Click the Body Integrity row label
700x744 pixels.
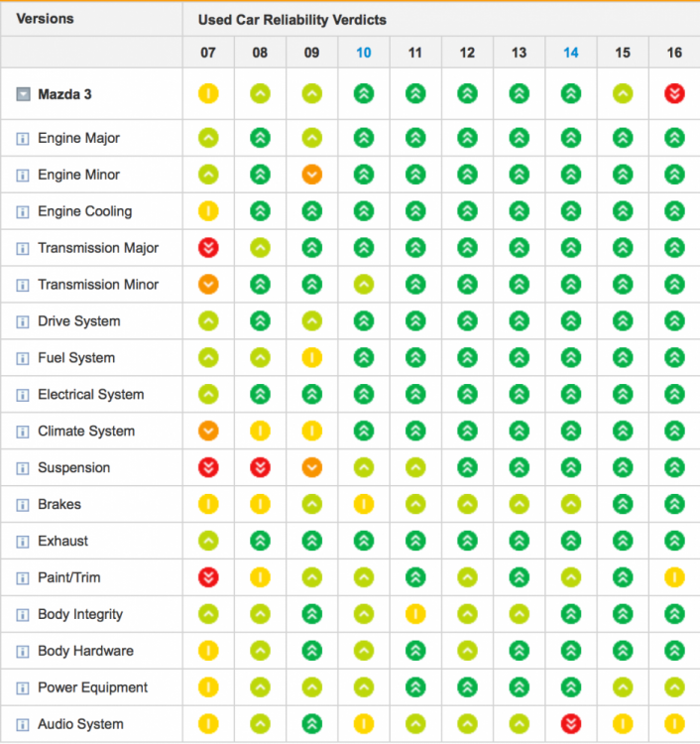pyautogui.click(x=80, y=615)
